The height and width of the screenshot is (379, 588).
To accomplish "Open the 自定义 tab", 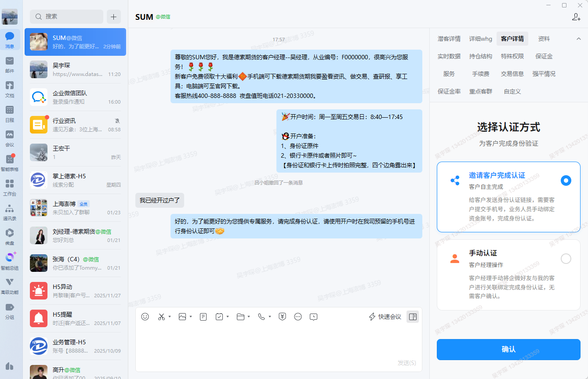I will click(x=512, y=91).
